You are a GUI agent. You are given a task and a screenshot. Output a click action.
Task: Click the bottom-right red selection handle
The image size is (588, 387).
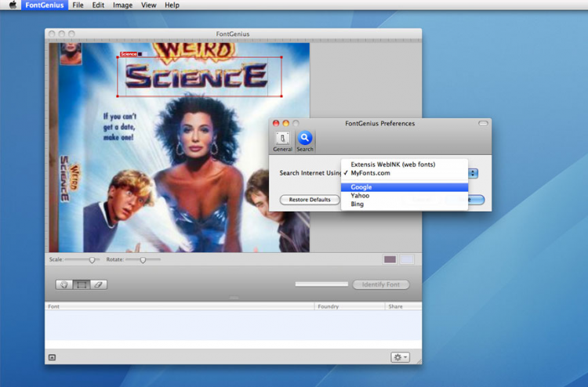[281, 96]
